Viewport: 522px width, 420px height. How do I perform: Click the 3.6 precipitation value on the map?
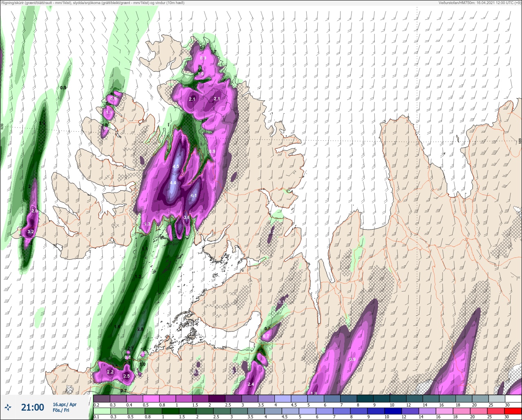pyautogui.click(x=187, y=218)
